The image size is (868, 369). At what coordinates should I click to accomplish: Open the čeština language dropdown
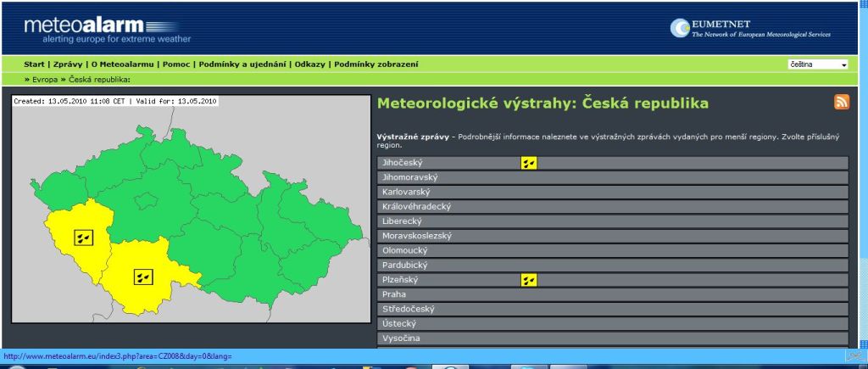point(818,64)
